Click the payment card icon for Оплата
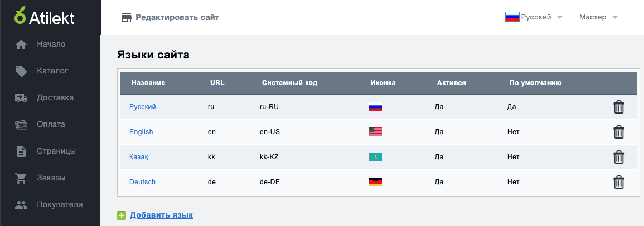 coord(21,125)
